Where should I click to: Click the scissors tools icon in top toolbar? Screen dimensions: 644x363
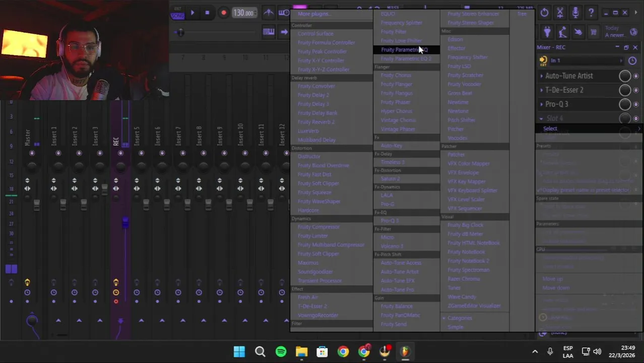coord(560,13)
